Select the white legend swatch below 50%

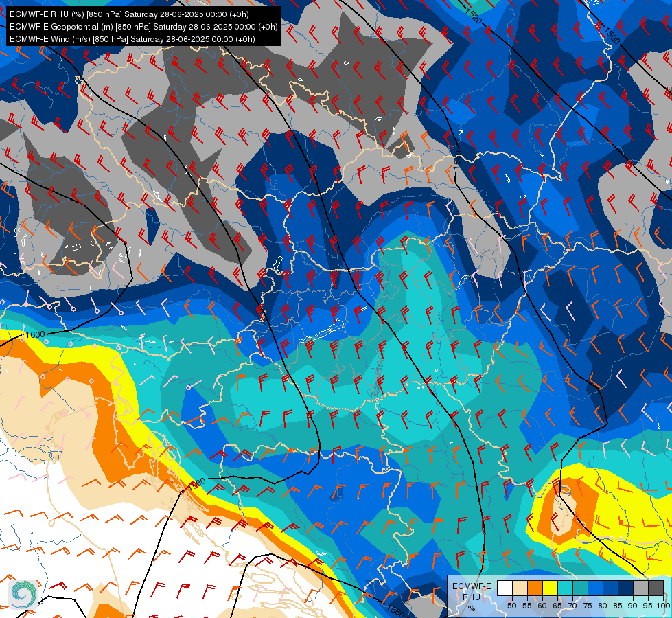[505, 588]
